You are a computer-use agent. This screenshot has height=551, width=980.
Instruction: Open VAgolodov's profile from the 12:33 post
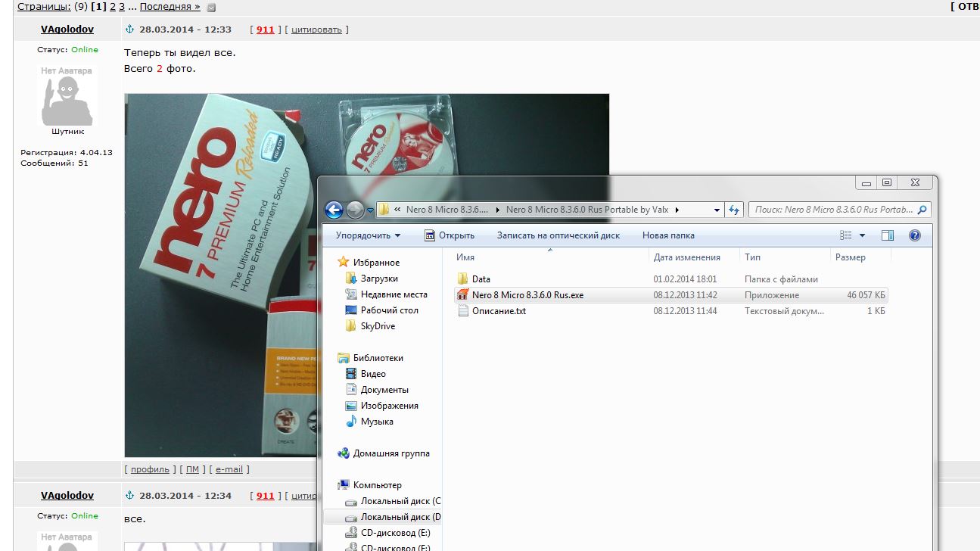(67, 30)
